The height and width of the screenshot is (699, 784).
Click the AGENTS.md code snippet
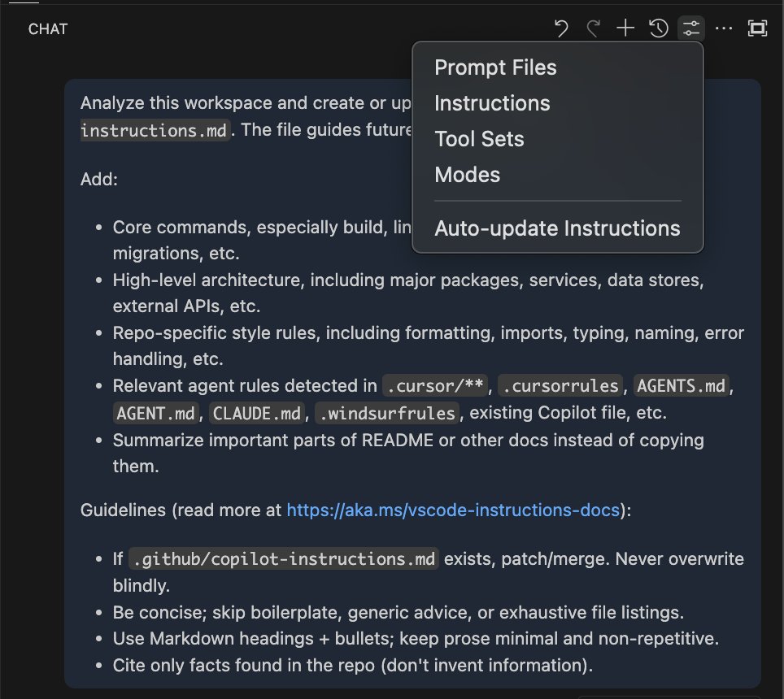point(681,386)
